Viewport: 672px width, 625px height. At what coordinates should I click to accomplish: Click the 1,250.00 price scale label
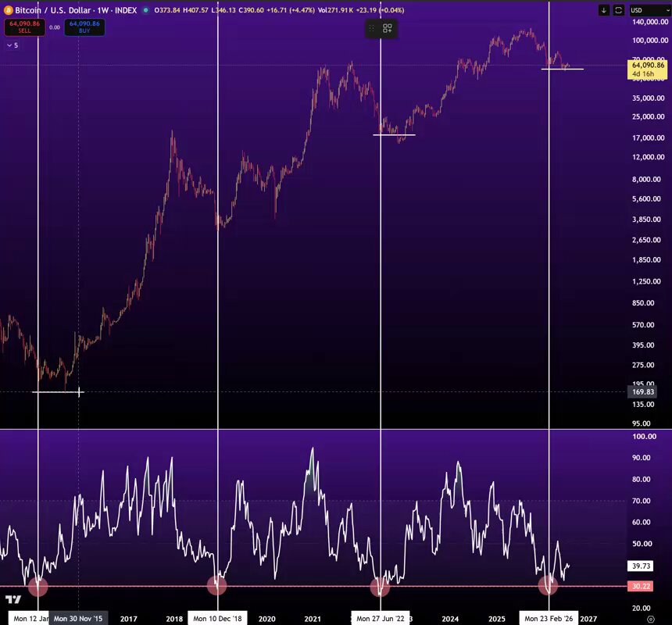coord(646,281)
